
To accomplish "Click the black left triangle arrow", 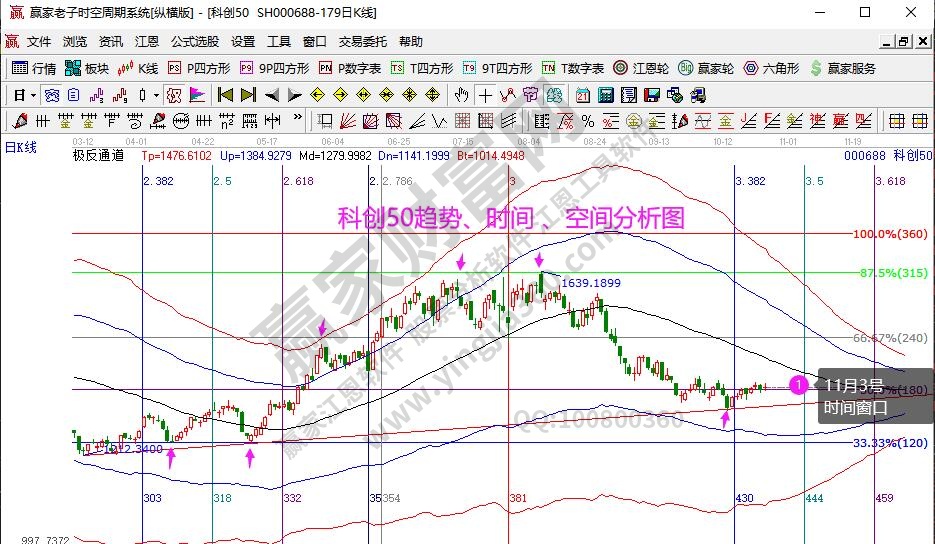I will click(x=271, y=95).
